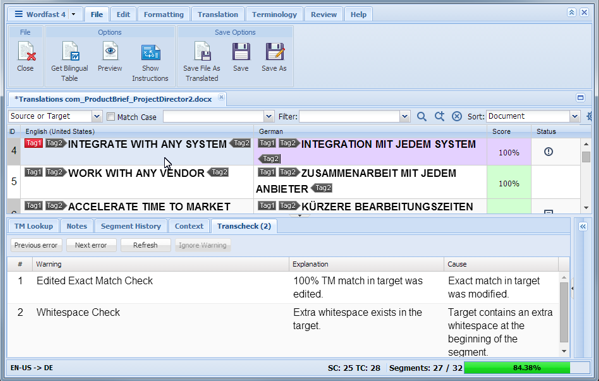Viewport: 599px width, 381px height.
Task: Close the ProjectDirector2.docx document tab
Action: pos(221,97)
